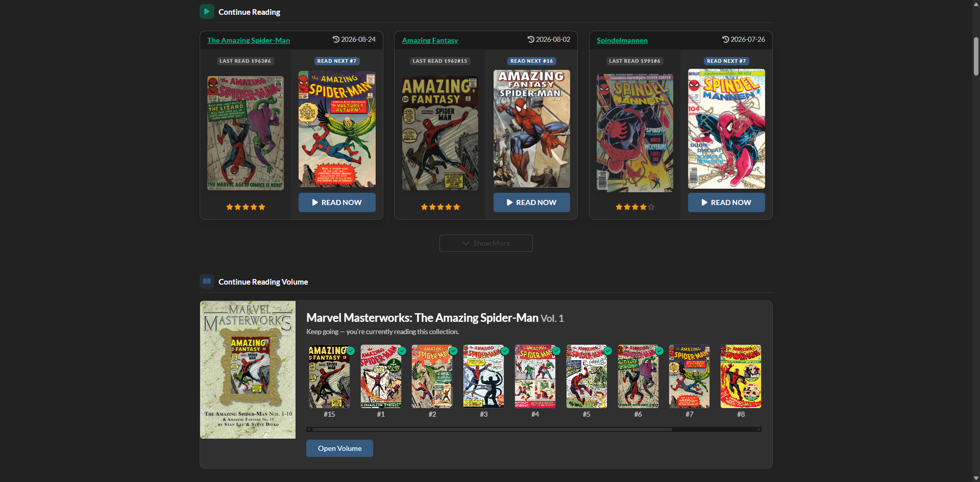Click the star rating under Amazing Fantasy 1962#15
This screenshot has height=482, width=980.
(x=440, y=207)
